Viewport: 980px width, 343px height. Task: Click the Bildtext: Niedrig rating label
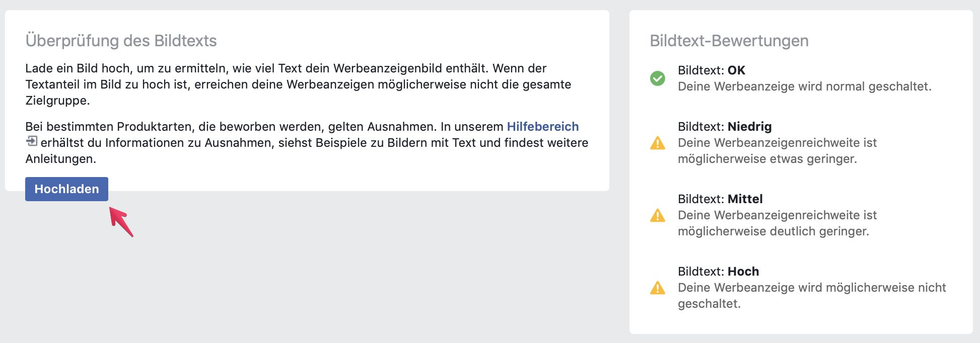pyautogui.click(x=725, y=126)
